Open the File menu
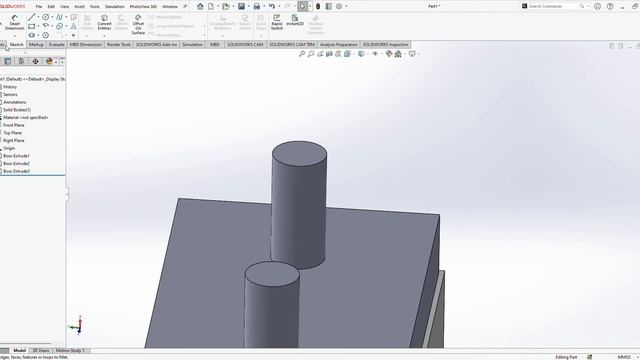Viewport: 640px width, 360px height. [39, 7]
